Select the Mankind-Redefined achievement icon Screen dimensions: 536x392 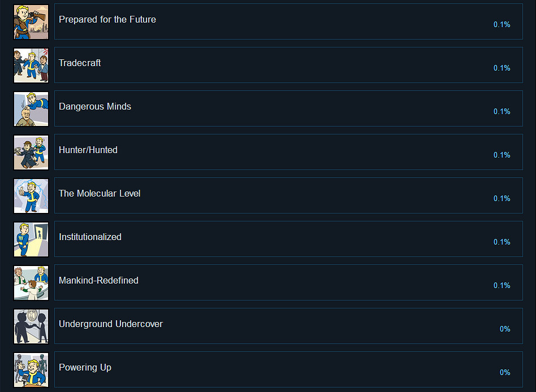[31, 282]
